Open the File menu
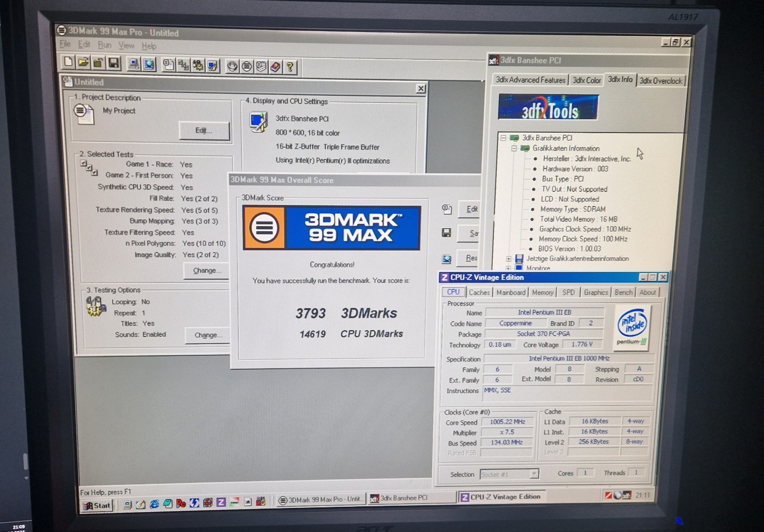Image resolution: width=764 pixels, height=532 pixels. [65, 44]
